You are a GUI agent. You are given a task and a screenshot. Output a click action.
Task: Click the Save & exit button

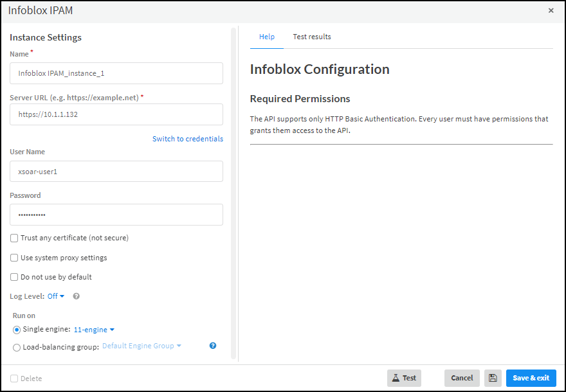(x=531, y=378)
